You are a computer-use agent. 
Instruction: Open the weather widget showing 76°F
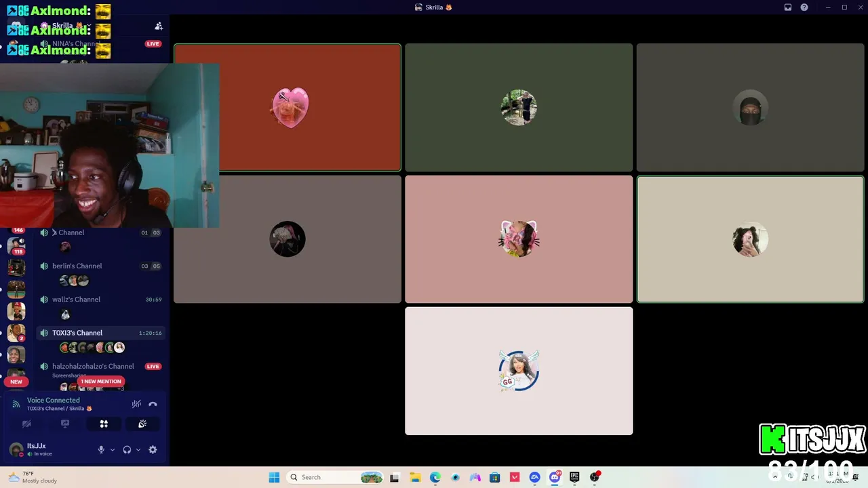[33, 477]
